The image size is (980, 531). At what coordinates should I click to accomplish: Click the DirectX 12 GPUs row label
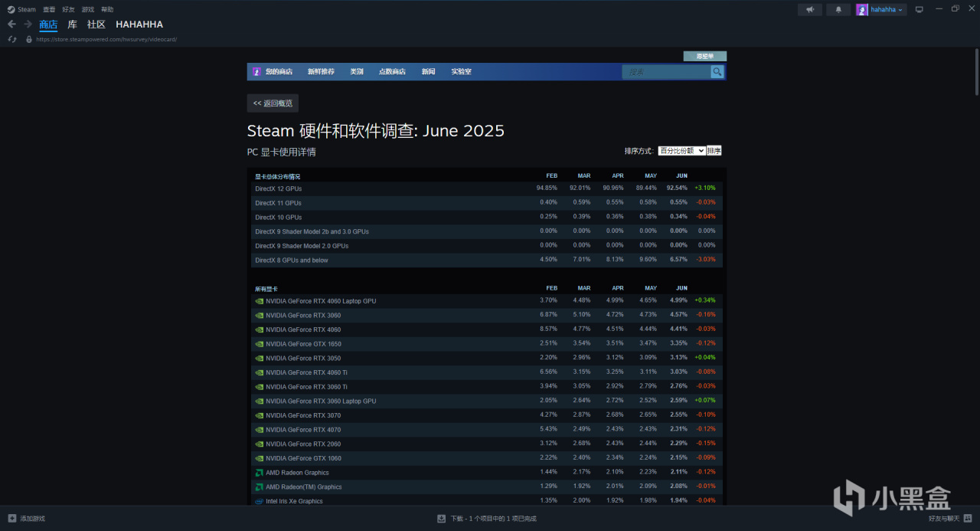pyautogui.click(x=278, y=188)
